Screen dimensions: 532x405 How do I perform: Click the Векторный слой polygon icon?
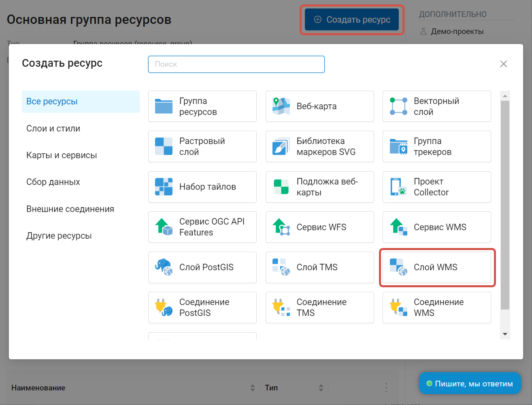point(398,106)
